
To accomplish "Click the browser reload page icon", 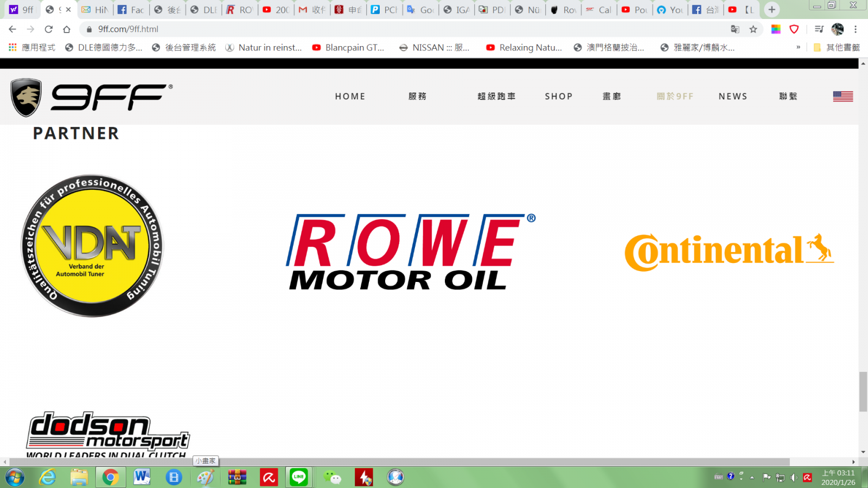I will 49,29.
